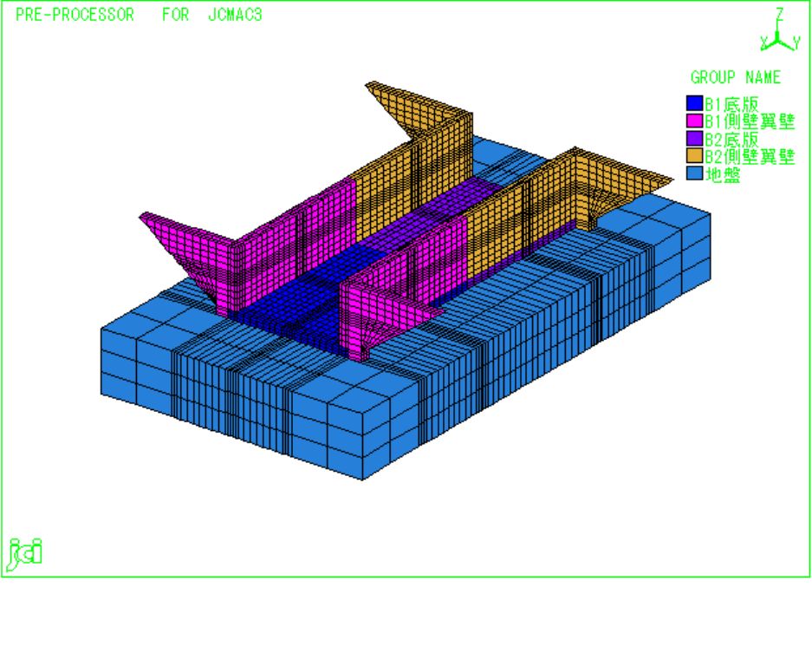812x659 pixels.
Task: Click the B2底版 legend label
Action: pyautogui.click(x=731, y=139)
